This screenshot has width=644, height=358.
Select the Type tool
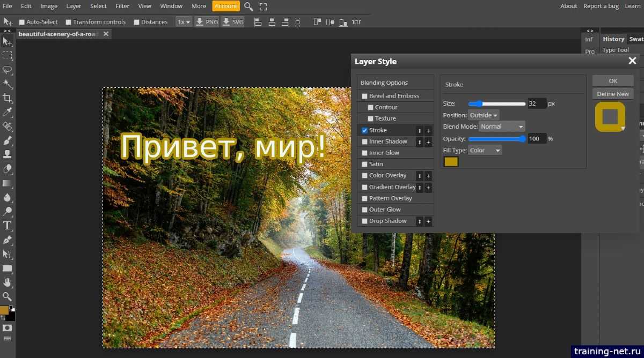8,226
